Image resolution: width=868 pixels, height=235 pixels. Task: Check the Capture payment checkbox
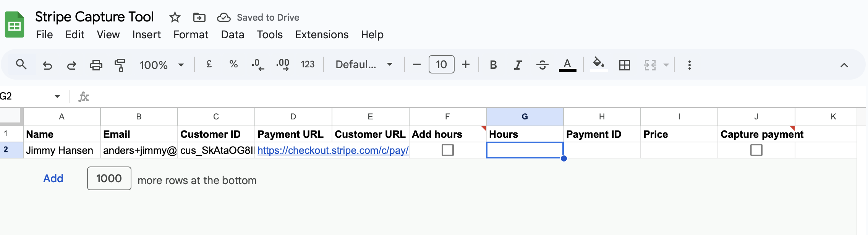click(756, 150)
